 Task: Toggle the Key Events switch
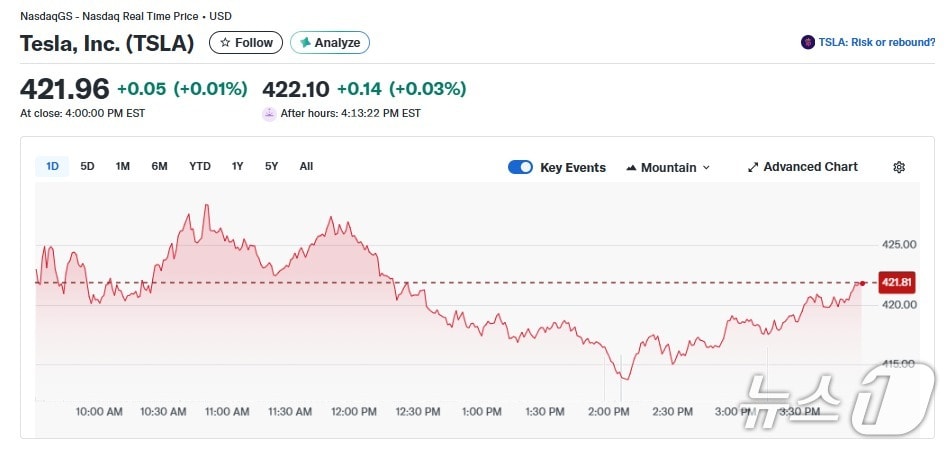[x=520, y=167]
